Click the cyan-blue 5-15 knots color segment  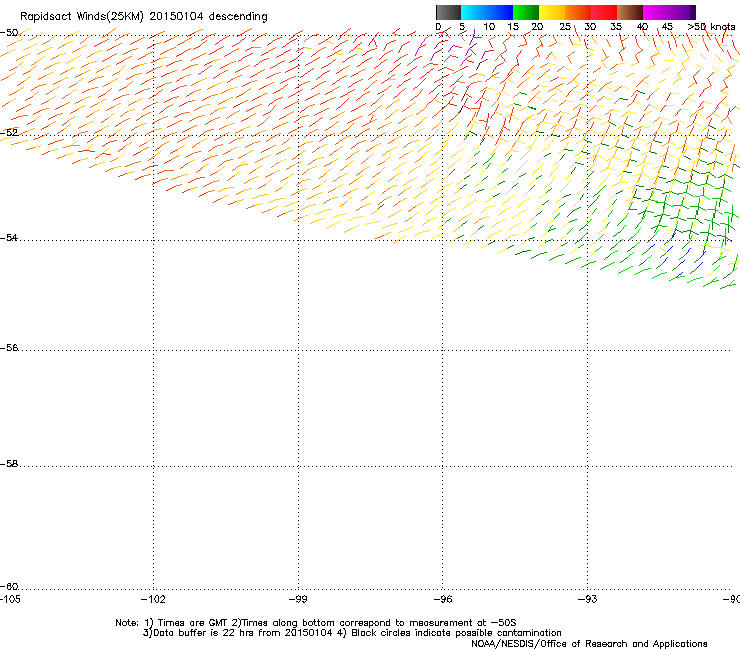pyautogui.click(x=487, y=12)
